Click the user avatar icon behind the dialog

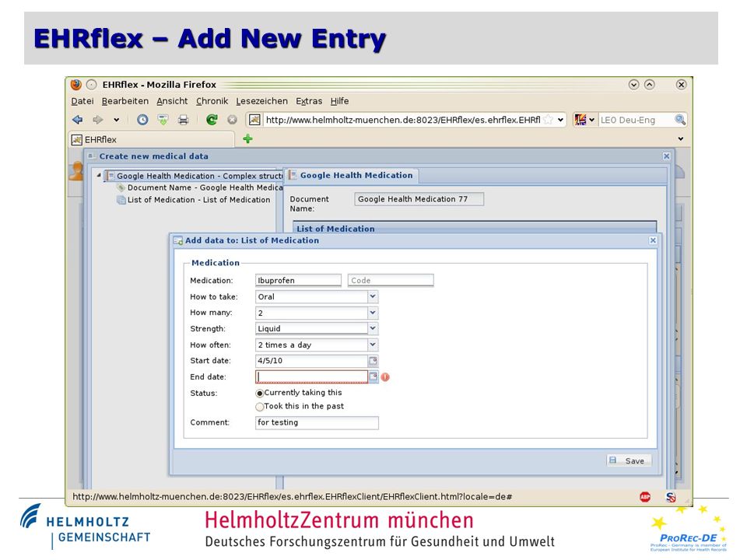pyautogui.click(x=76, y=171)
